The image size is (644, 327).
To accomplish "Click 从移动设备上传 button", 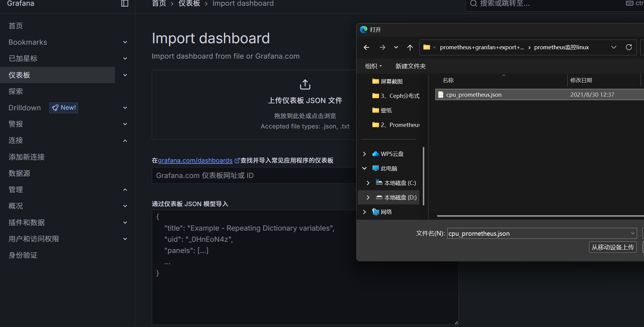I will click(x=613, y=247).
